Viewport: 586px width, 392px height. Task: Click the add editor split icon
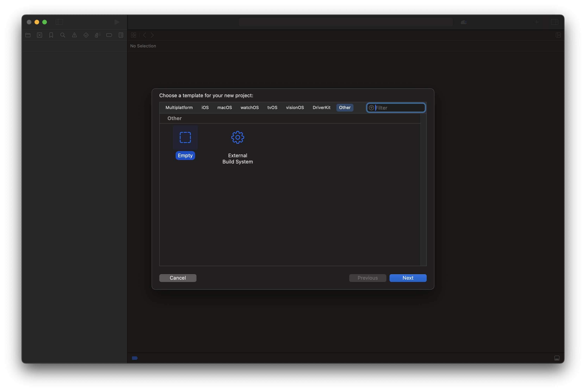pyautogui.click(x=558, y=35)
